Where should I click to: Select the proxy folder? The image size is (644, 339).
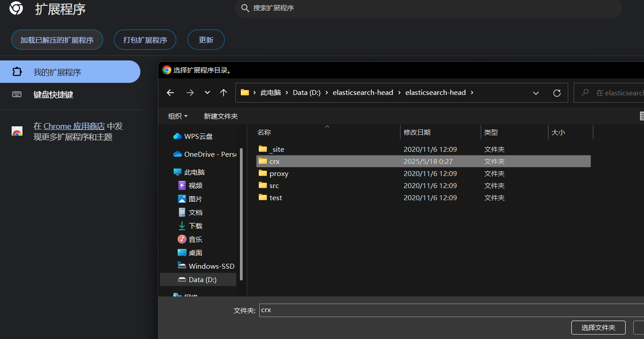tap(423, 173)
